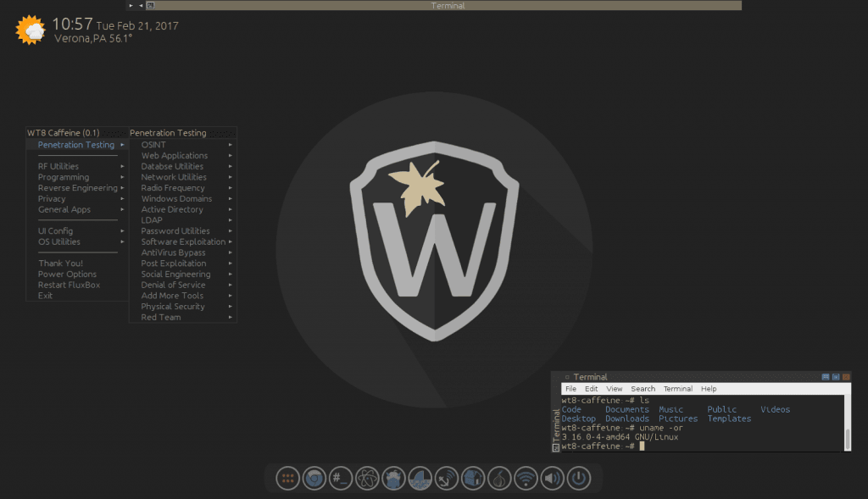Screen dimensions: 868x499
Task: Click Exit in the WT8 Caffeine menu
Action: click(45, 296)
